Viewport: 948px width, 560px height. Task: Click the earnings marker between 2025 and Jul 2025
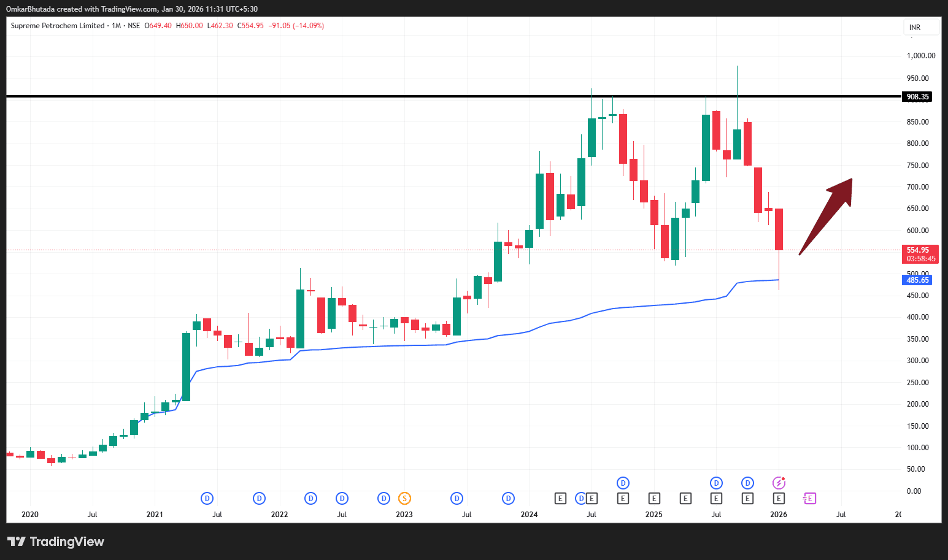pos(685,498)
